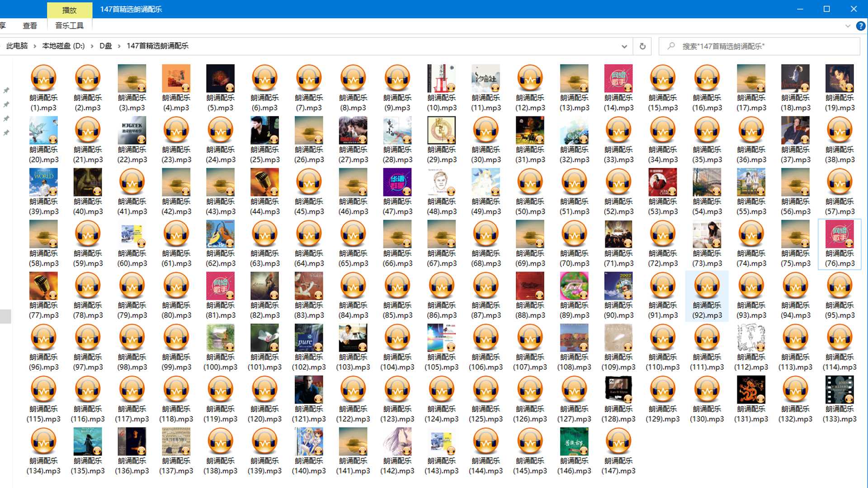
Task: Click the refresh button beside the address bar
Action: [642, 46]
